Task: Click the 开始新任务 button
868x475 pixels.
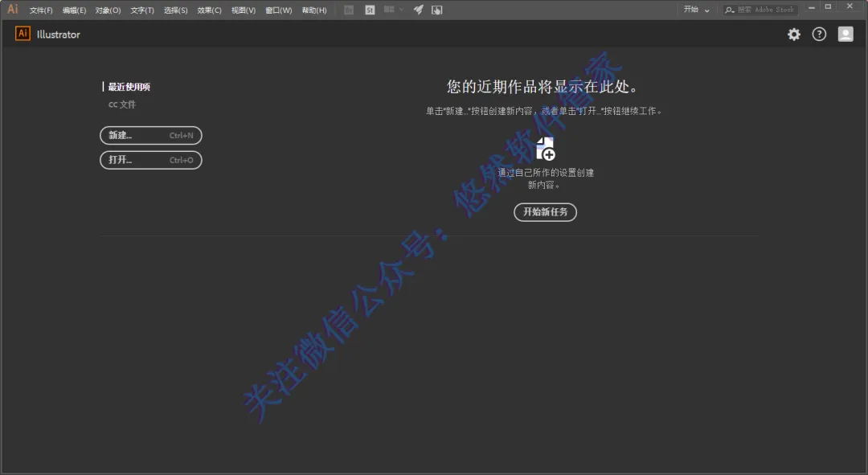Action: coord(545,212)
